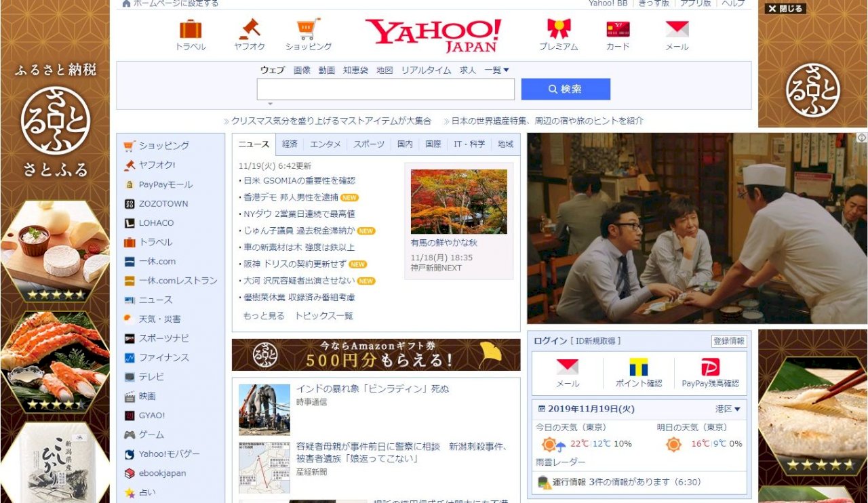Open the ヤフオク gavel icon in header
The width and height of the screenshot is (868, 503).
click(250, 28)
